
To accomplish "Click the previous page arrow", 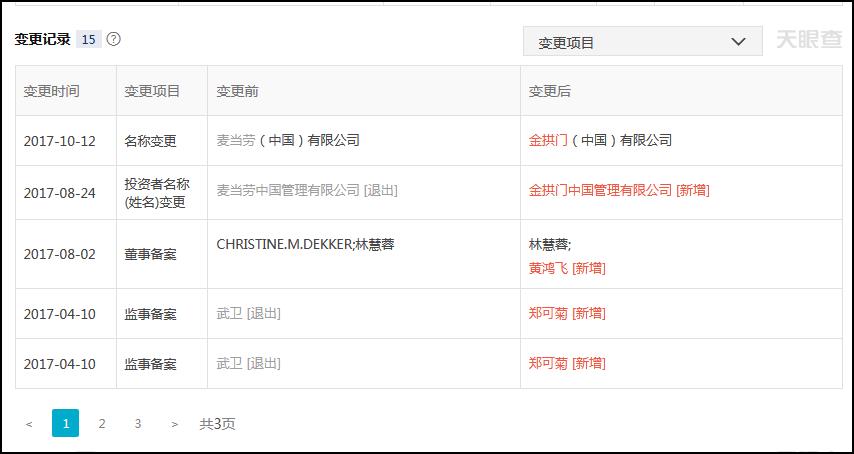I will click(29, 424).
